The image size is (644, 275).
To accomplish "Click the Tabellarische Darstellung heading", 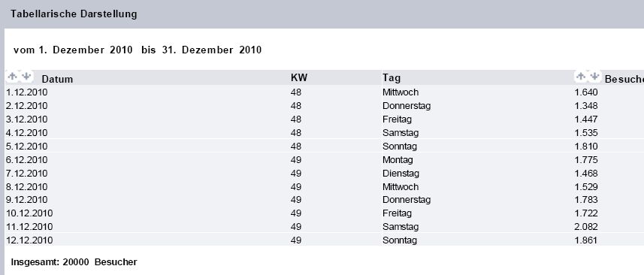I will pos(74,14).
